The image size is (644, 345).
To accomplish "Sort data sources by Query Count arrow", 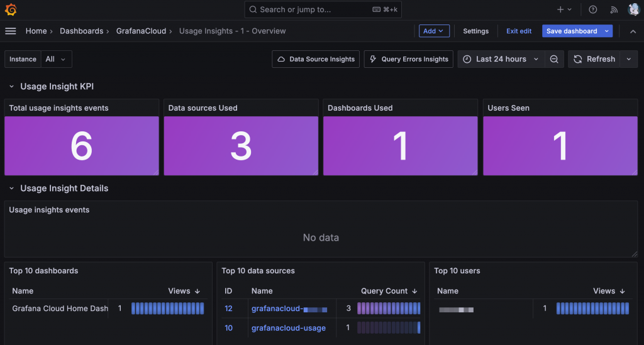I will (415, 291).
